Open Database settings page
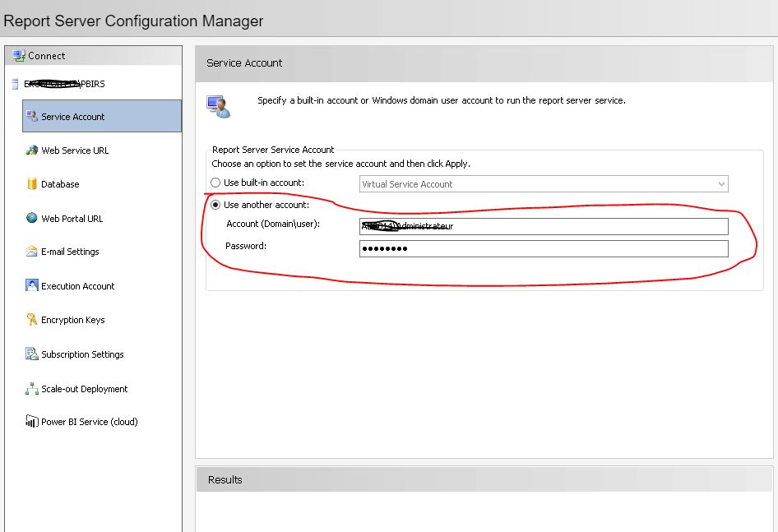778x532 pixels. (60, 184)
